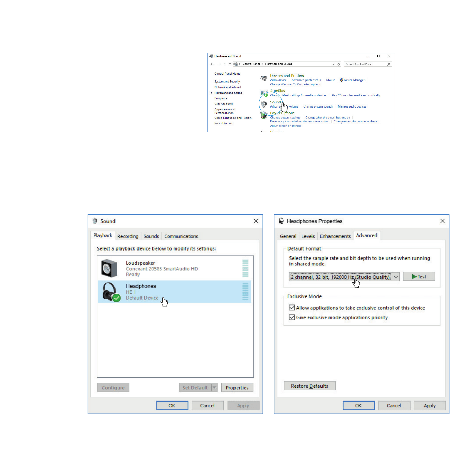Open the Mouse link
The width and height of the screenshot is (476, 476).
coord(331,80)
